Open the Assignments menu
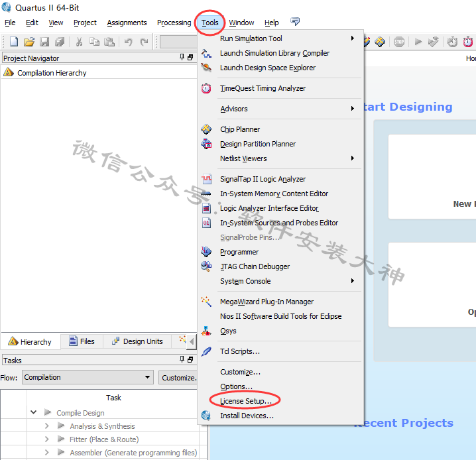This screenshot has width=476, height=460. click(x=127, y=23)
